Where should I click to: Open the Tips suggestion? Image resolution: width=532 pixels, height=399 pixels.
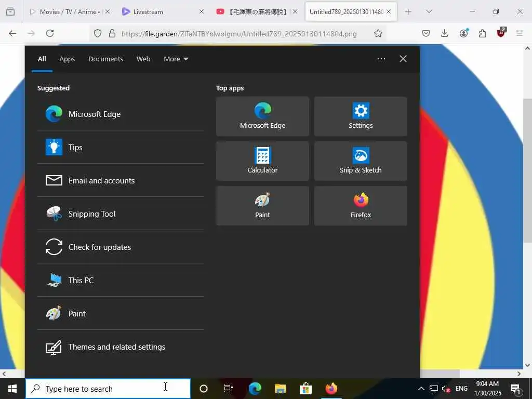pyautogui.click(x=121, y=147)
